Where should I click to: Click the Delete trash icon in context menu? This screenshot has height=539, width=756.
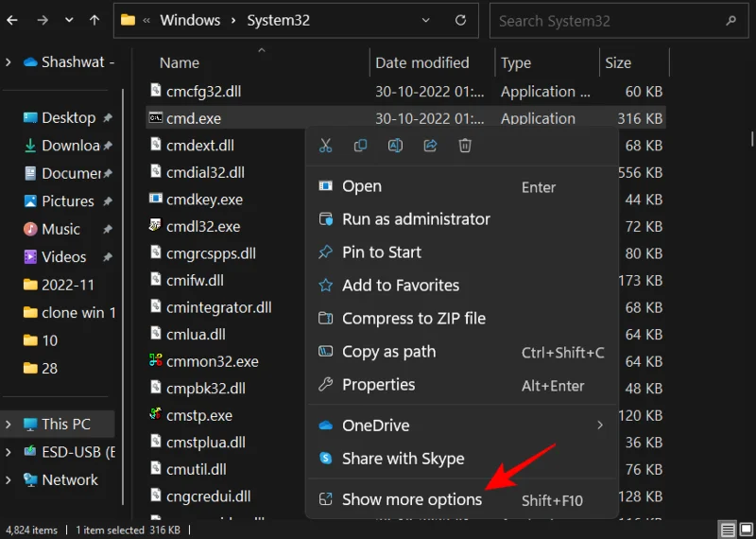[x=465, y=146]
